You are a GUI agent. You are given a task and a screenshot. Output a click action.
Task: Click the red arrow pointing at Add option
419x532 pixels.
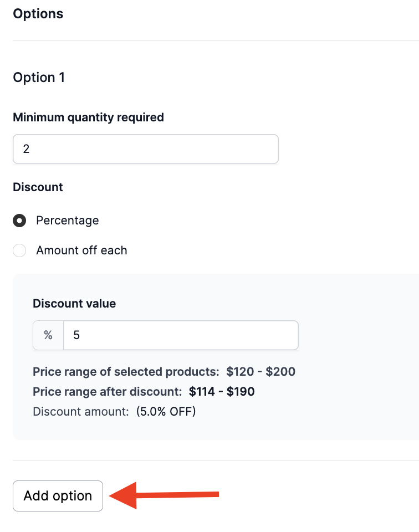point(164,495)
